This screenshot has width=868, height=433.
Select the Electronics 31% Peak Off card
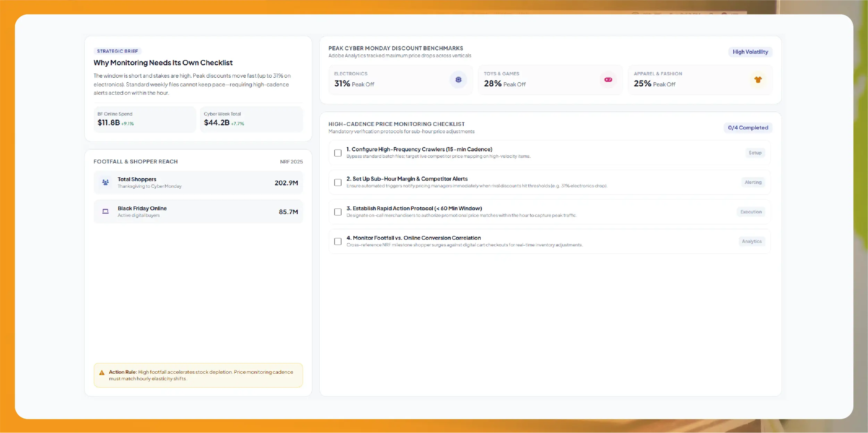(x=400, y=80)
